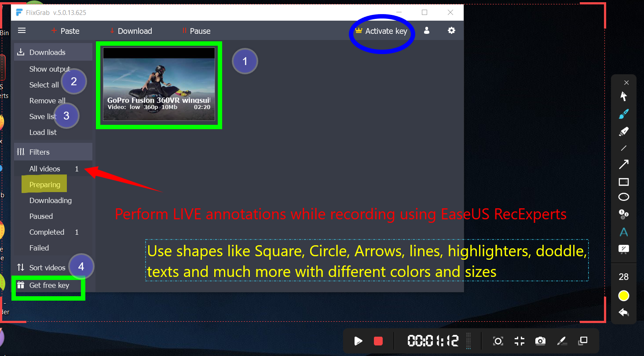
Task: Open FlixGrab settings gear
Action: pos(451,31)
